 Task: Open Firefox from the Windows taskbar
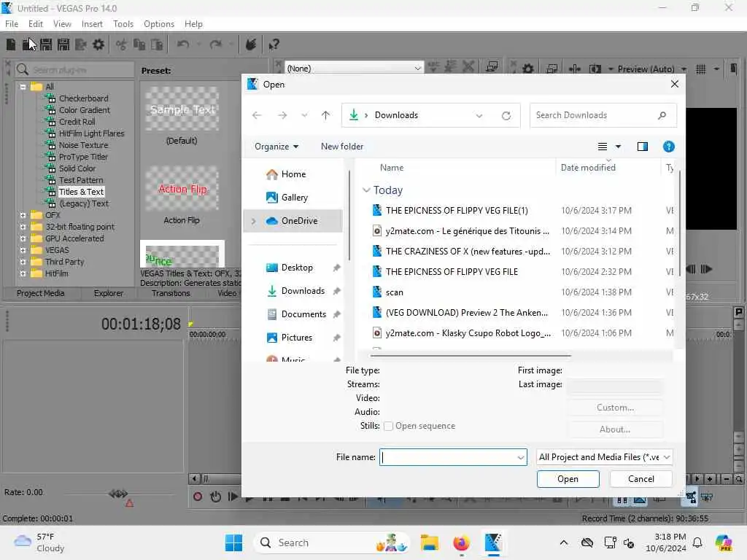(461, 542)
